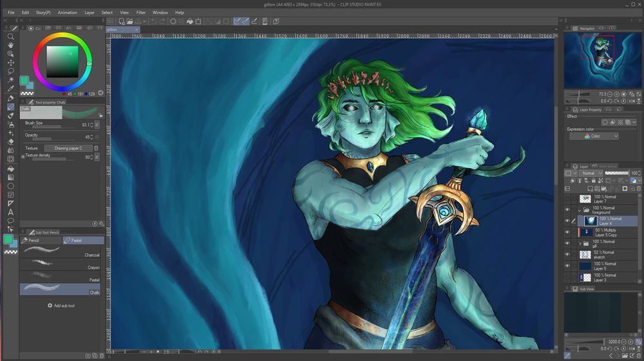The image size is (644, 361).
Task: Select the Text tool
Action: pyautogui.click(x=11, y=212)
